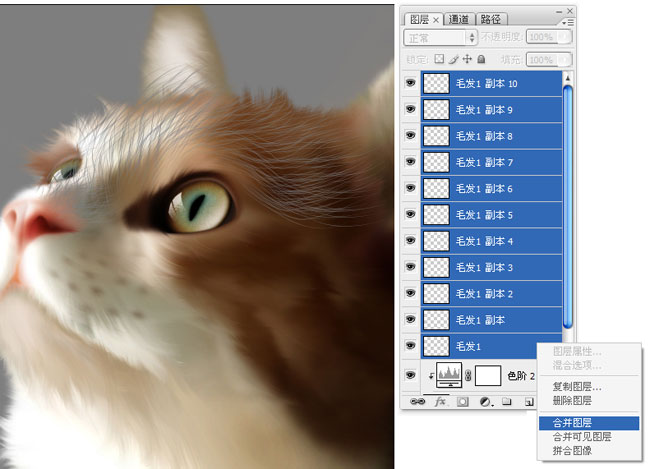Click the lock all padlock icon
Image resolution: width=650 pixels, height=469 pixels.
tap(479, 59)
